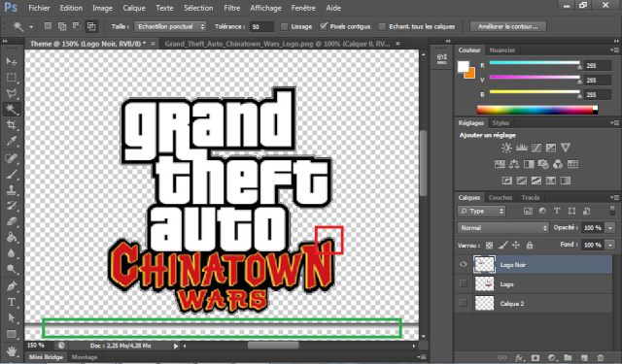Open the Taille Echantillon ponctuel dropdown
622x364 pixels.
[x=170, y=26]
